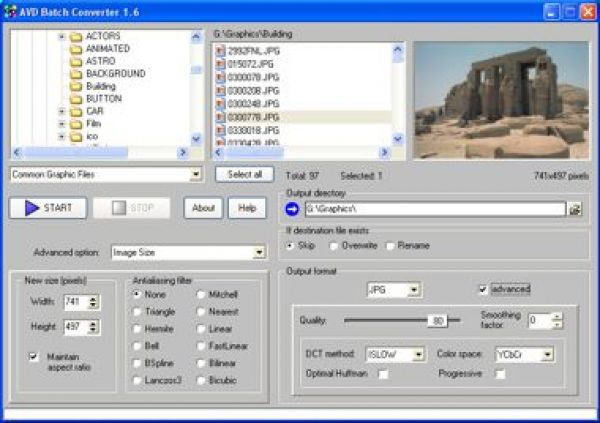Click the Height stepper arrows
600x423 pixels.
click(x=93, y=327)
